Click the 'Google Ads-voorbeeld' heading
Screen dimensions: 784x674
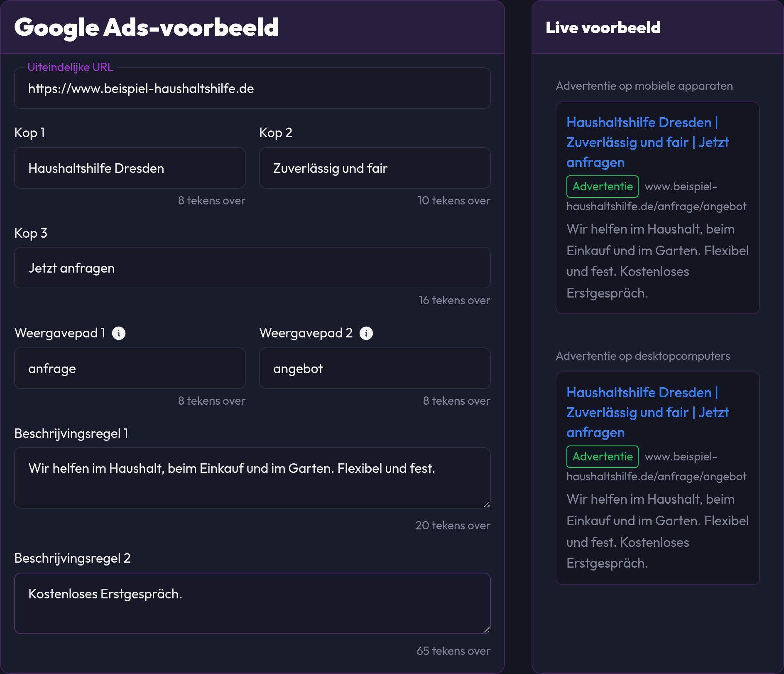146,28
